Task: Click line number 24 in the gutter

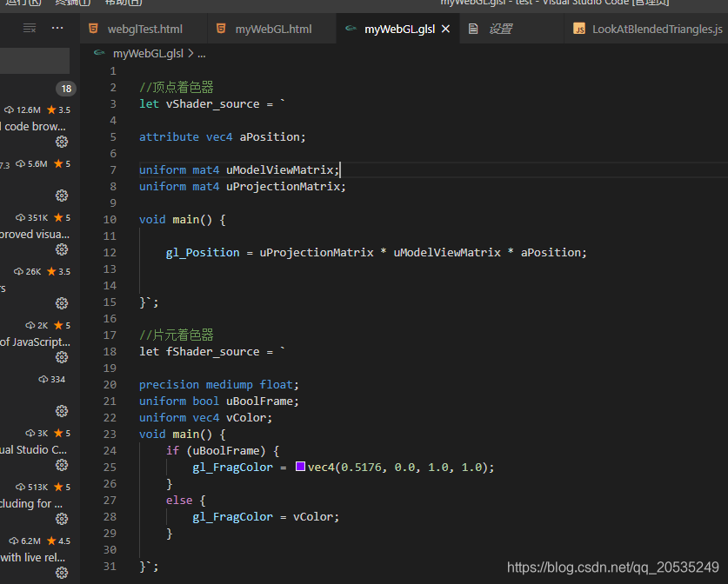Action: (x=110, y=450)
